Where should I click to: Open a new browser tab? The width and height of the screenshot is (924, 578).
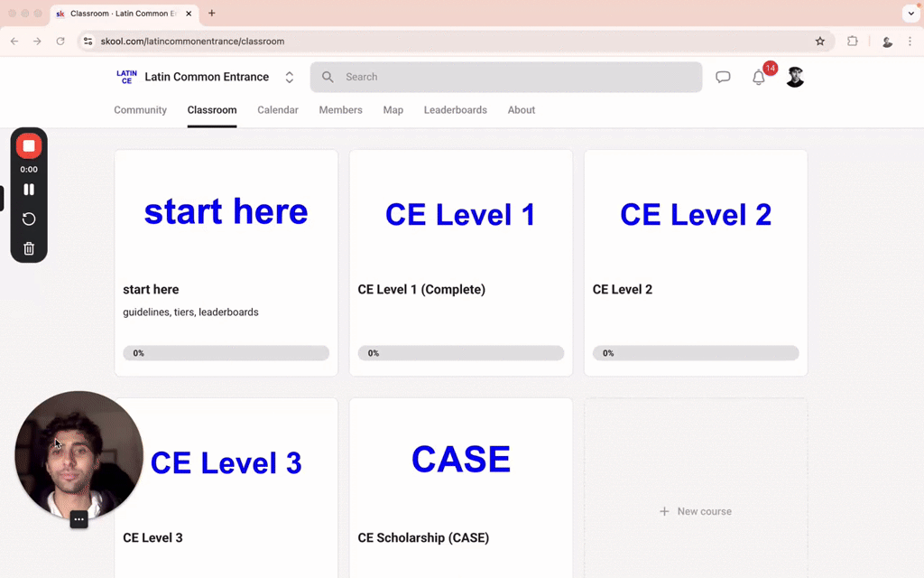[211, 13]
